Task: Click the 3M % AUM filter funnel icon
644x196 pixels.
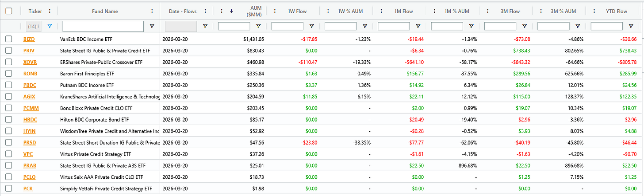Action: click(577, 26)
